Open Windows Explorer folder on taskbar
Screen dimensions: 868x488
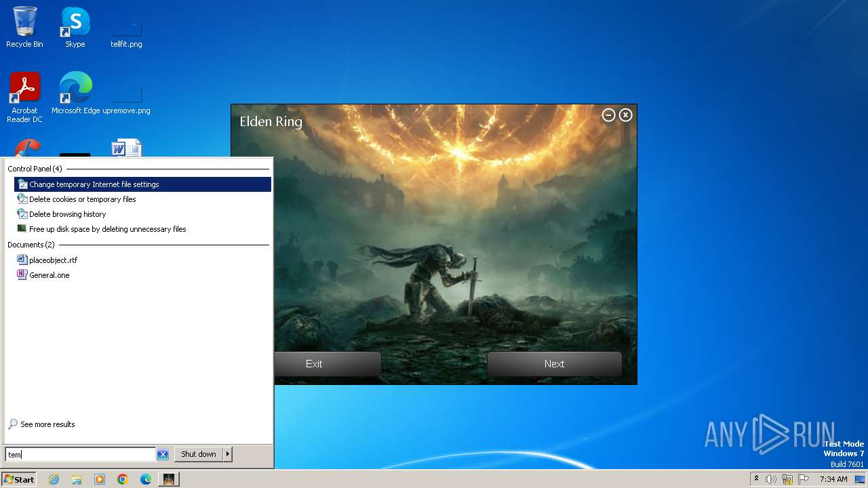pyautogui.click(x=77, y=479)
